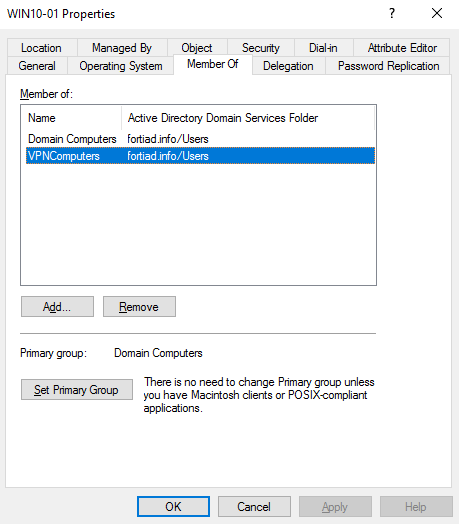Switch to the Delegation tab
Image resolution: width=459 pixels, height=524 pixels.
pos(289,66)
